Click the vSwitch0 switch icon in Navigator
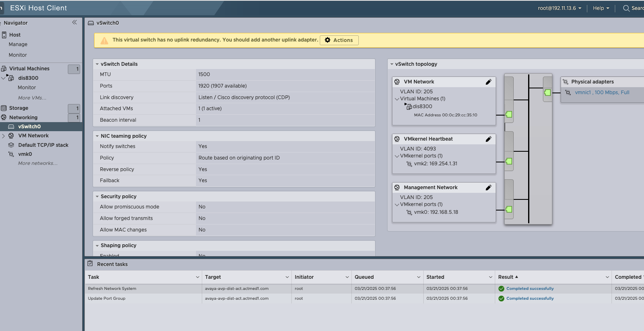644x331 pixels. tap(11, 127)
